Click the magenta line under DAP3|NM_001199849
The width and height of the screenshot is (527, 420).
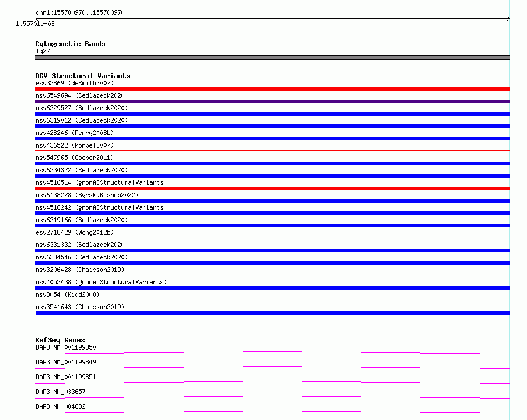[272, 367]
